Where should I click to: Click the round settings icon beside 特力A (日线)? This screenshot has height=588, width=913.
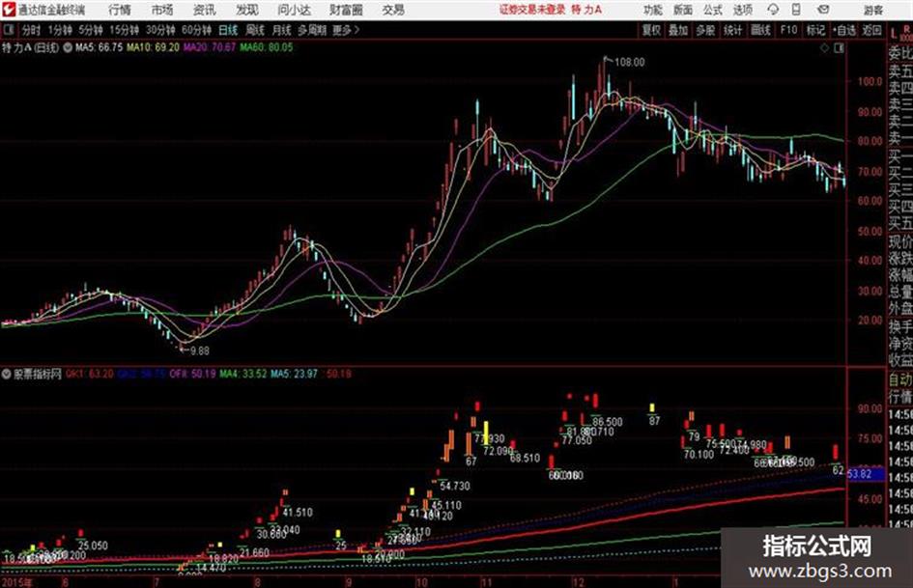click(x=68, y=47)
